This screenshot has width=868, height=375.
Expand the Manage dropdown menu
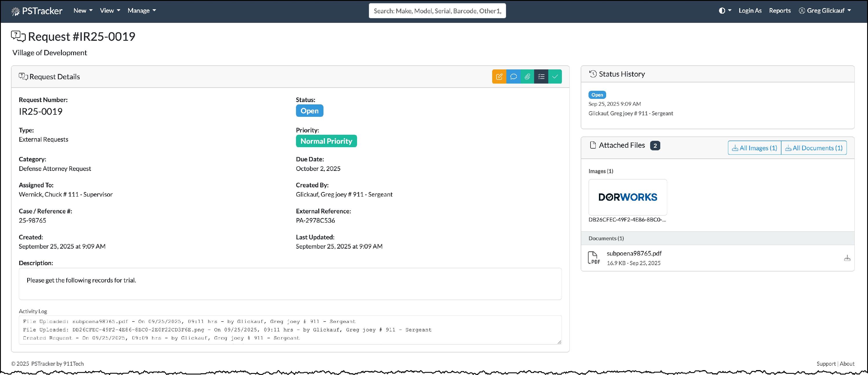pos(141,11)
